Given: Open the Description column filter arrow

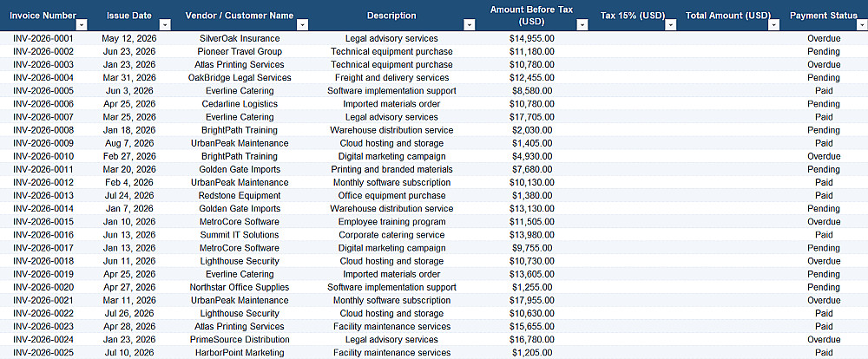Looking at the screenshot, I should (470, 25).
